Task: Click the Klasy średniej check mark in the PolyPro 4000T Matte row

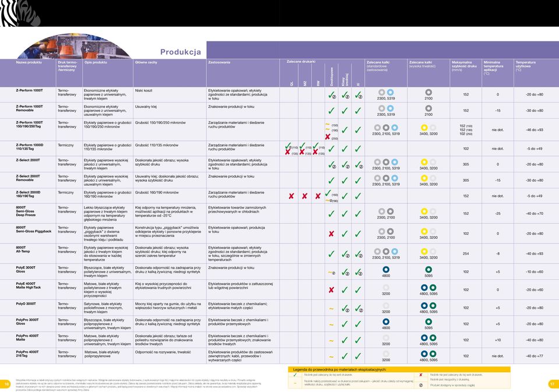Action: [x=344, y=340]
